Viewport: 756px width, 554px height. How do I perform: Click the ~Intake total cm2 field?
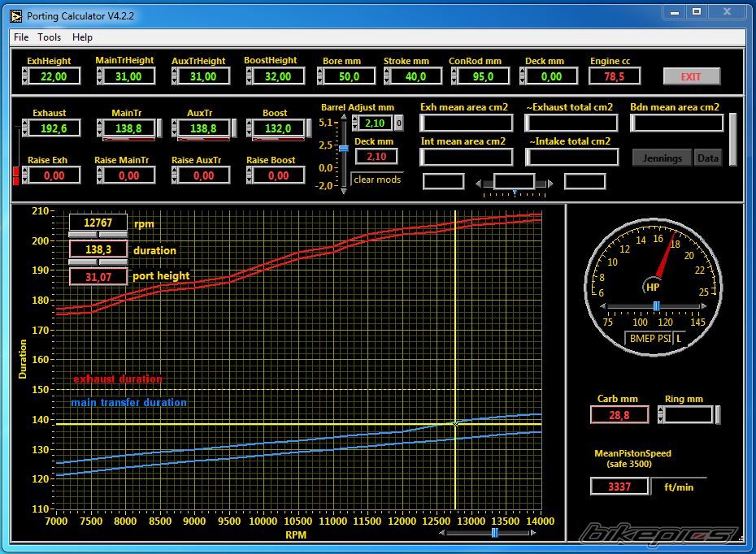click(x=571, y=157)
